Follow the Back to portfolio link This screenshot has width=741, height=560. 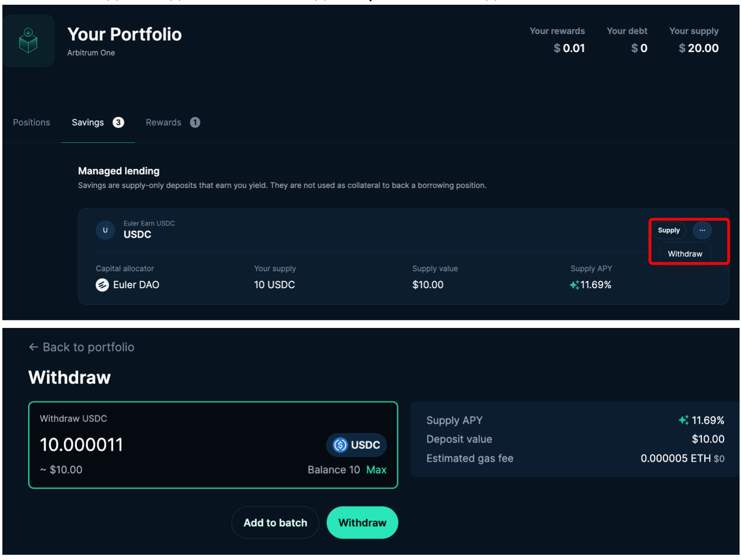tap(88, 347)
